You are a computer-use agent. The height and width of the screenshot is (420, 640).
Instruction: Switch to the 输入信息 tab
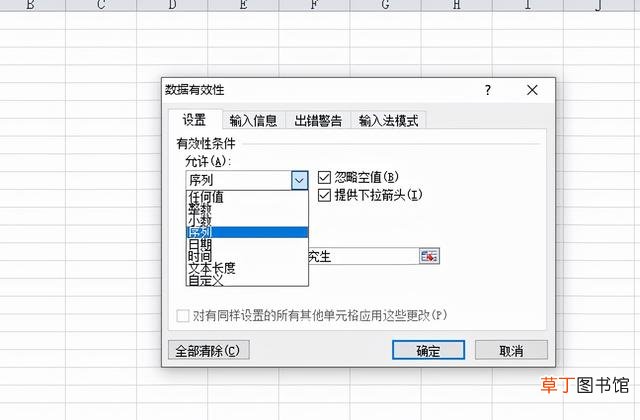253,120
